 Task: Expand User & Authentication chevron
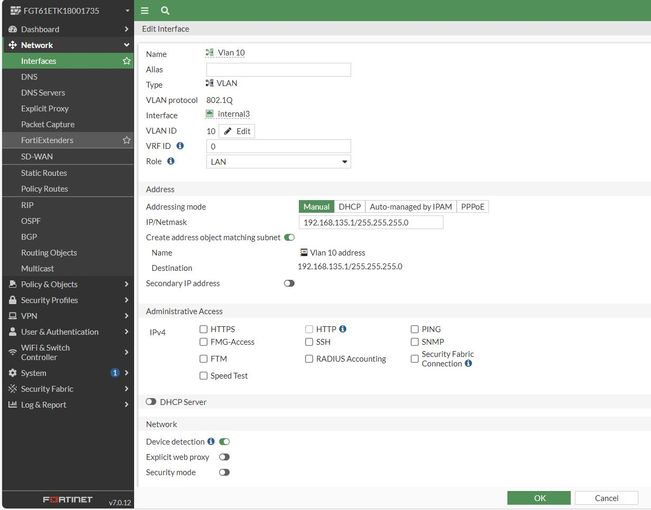point(126,331)
